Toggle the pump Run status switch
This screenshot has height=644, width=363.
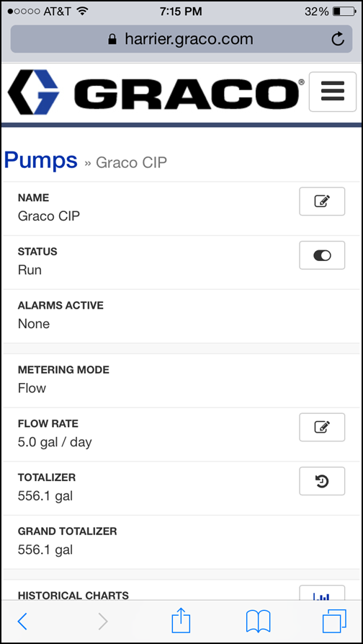coord(322,255)
